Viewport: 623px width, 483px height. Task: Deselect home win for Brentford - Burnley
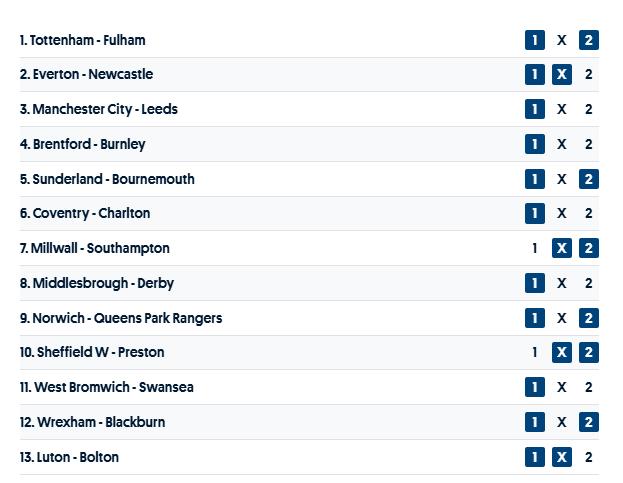pos(535,144)
